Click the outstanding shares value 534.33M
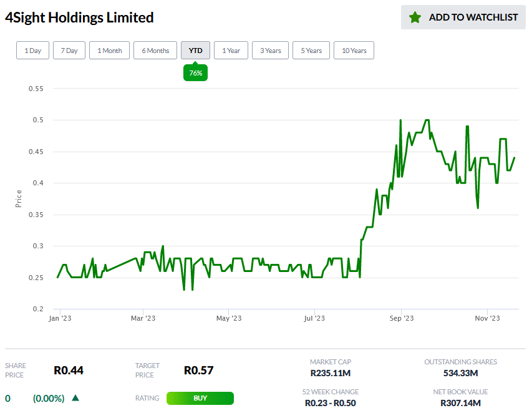This screenshot has height=413, width=532. point(460,373)
